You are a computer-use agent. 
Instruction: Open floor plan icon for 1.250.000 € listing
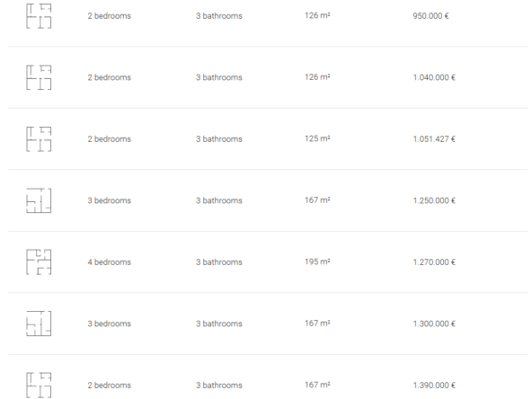pos(39,200)
